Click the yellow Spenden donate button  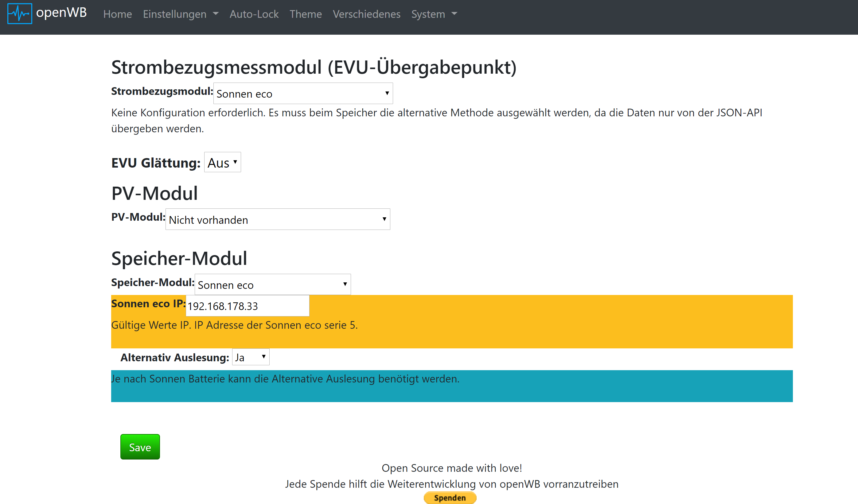tap(450, 498)
